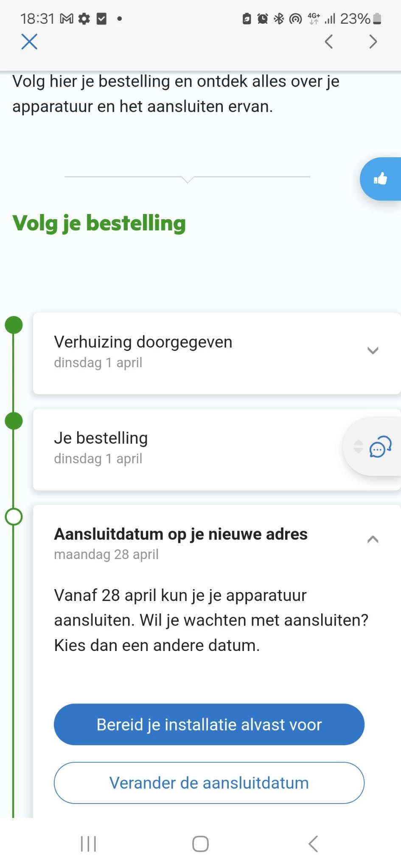Viewport: 401px width, 868px height.
Task: Select the second green timeline dot
Action: 14,421
